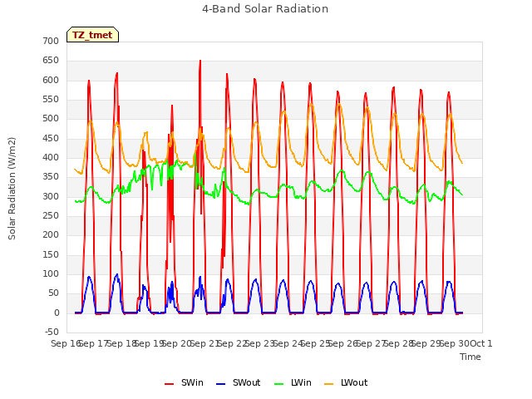Click the Sep 16 x-axis date label
Screen dimensions: 532x399
point(66,343)
